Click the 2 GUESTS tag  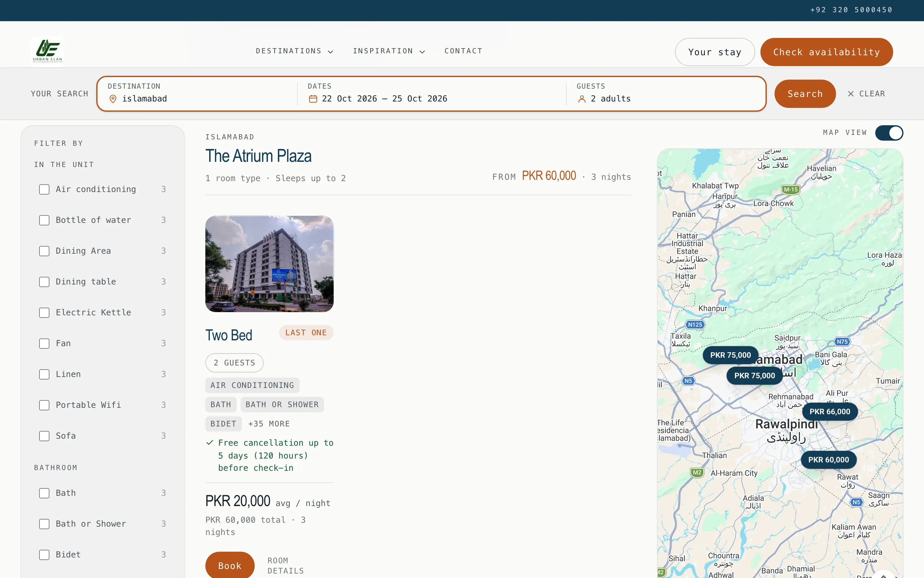(x=234, y=363)
